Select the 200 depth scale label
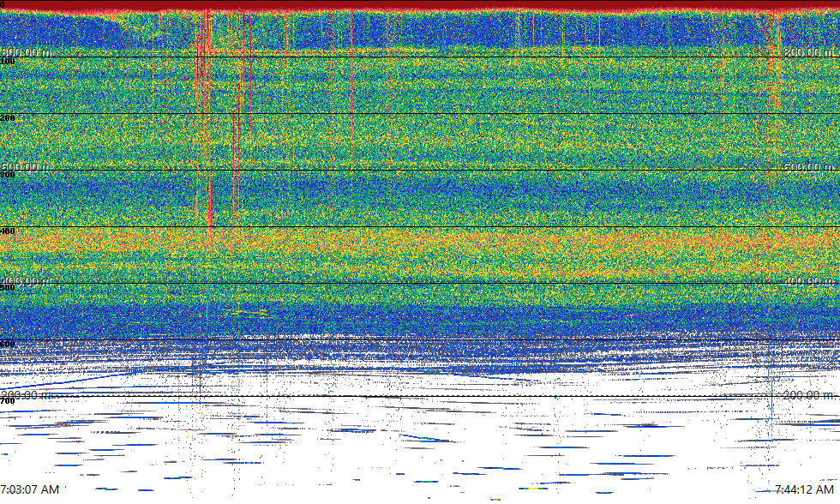 [8, 117]
